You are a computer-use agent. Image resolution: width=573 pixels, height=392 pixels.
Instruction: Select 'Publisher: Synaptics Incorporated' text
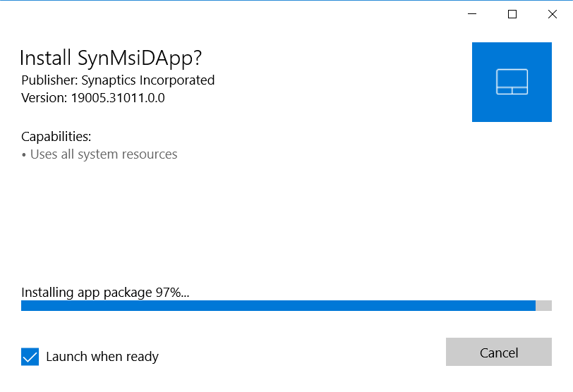(x=118, y=80)
